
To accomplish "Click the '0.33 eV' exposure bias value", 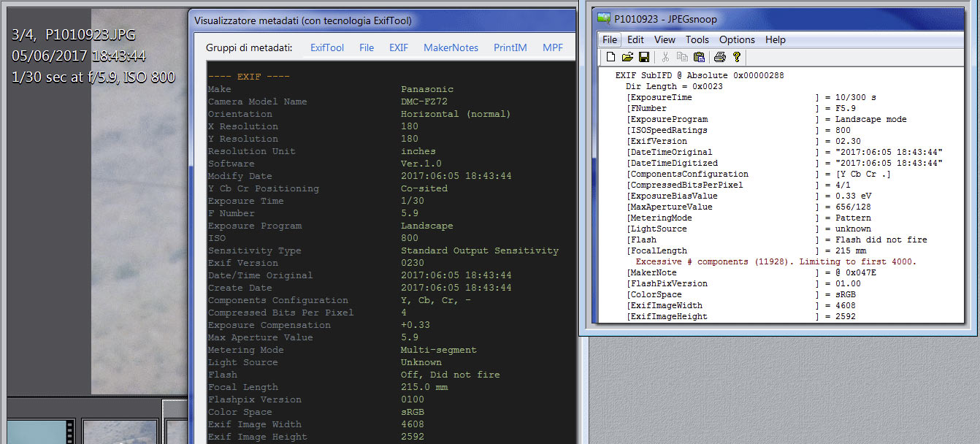I will (x=854, y=196).
